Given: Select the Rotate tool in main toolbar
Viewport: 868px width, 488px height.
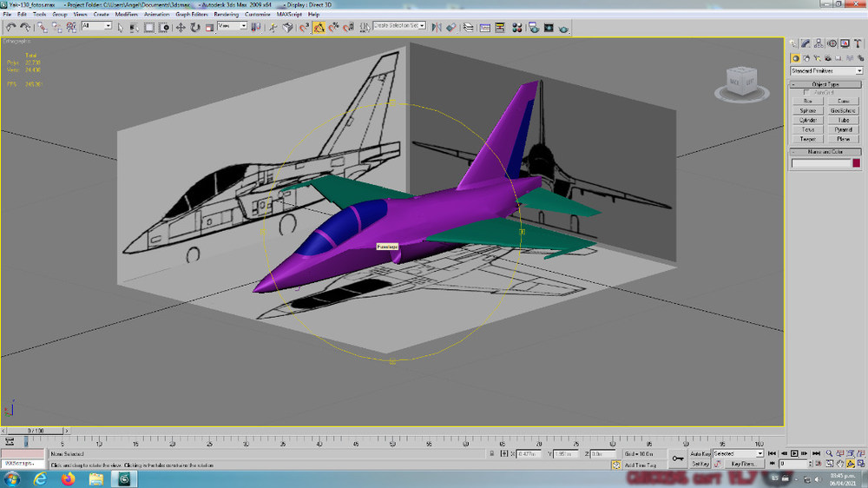Looking at the screenshot, I should [x=194, y=27].
